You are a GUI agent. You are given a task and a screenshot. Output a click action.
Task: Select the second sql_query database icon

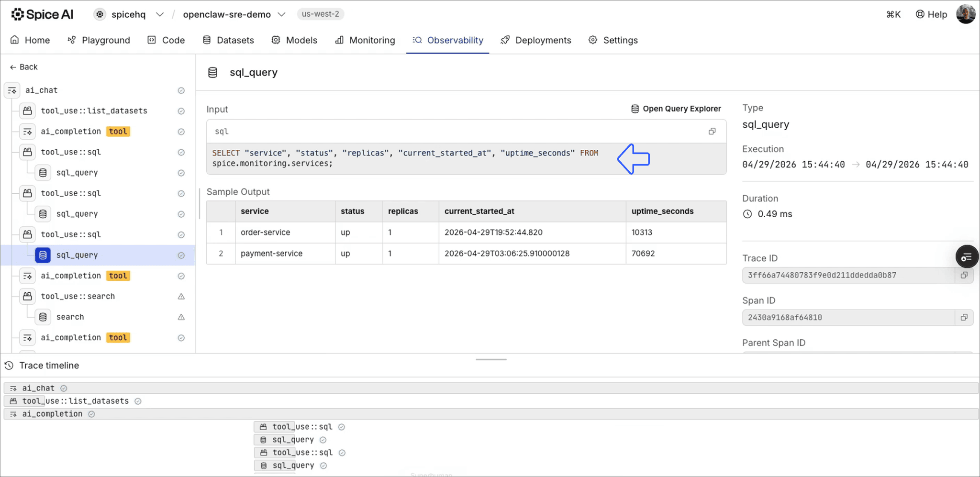click(x=43, y=214)
